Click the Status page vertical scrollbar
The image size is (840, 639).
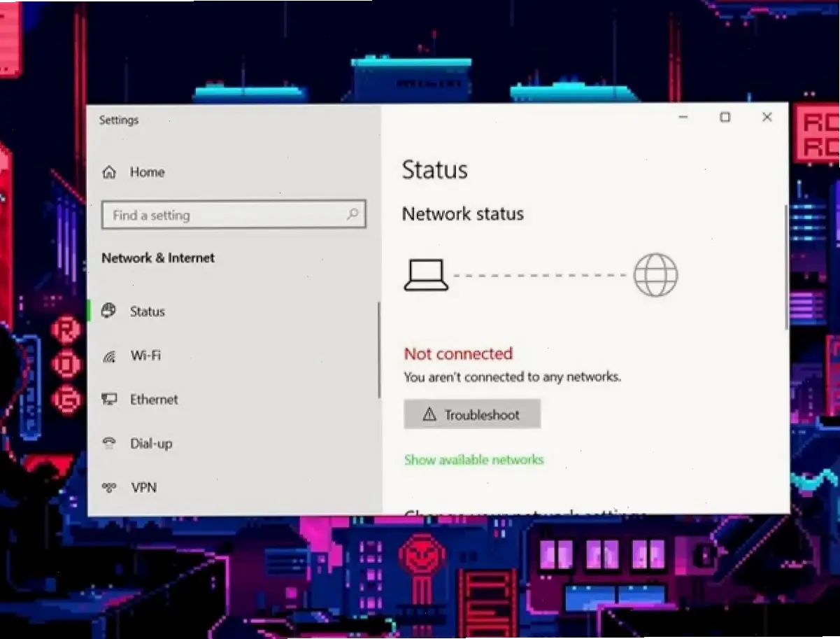point(786,267)
